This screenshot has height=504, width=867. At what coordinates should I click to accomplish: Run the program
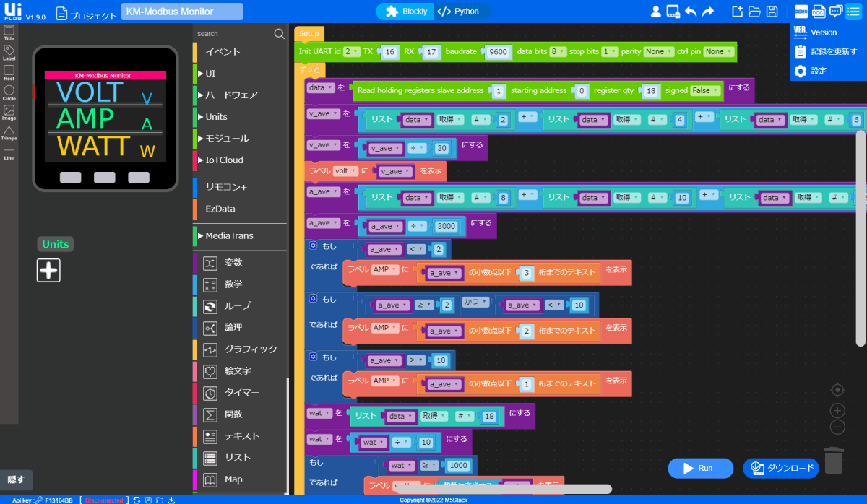tap(700, 468)
